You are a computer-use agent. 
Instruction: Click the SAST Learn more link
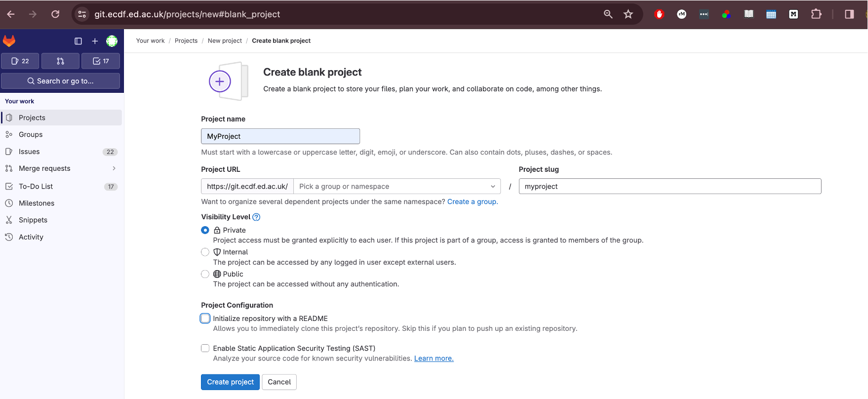[434, 359]
